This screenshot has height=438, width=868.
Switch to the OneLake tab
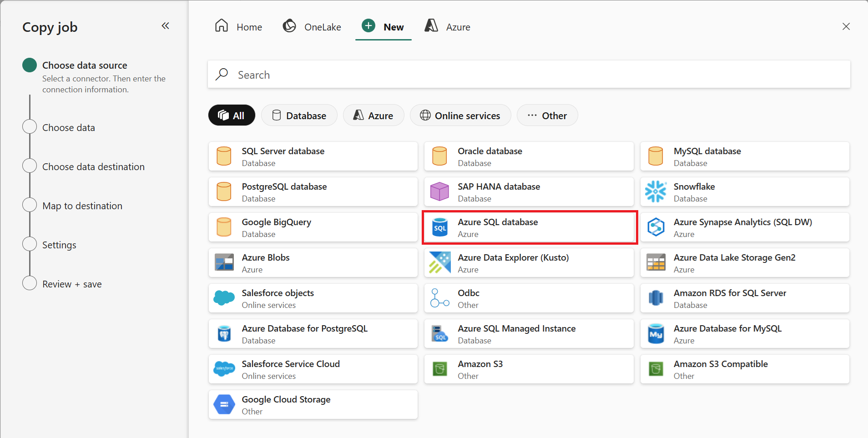(312, 26)
